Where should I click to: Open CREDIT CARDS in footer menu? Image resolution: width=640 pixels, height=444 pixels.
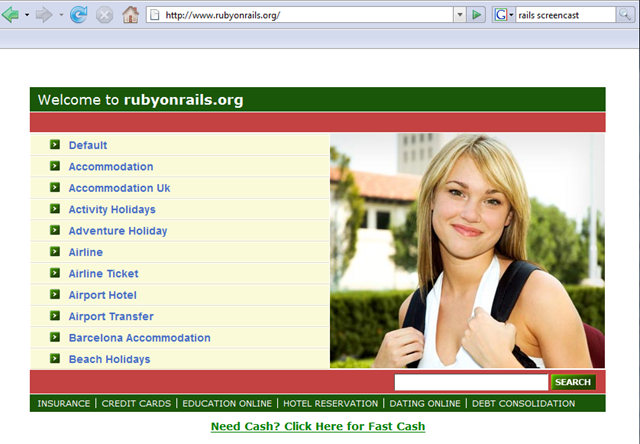click(x=136, y=404)
